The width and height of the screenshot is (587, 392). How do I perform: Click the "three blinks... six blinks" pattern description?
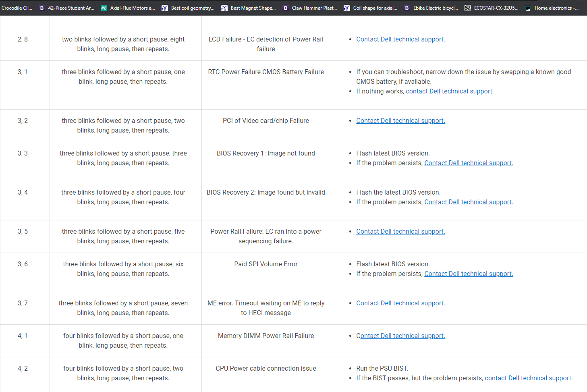pyautogui.click(x=123, y=269)
